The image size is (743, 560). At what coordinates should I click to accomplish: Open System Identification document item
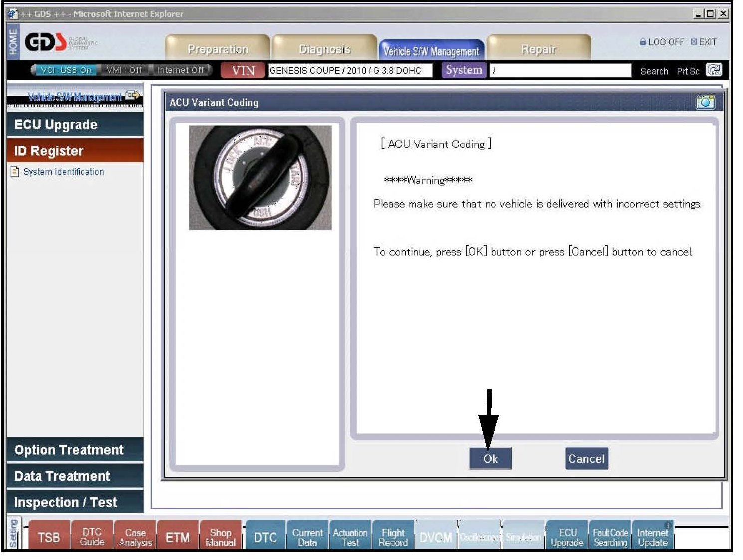tap(63, 172)
